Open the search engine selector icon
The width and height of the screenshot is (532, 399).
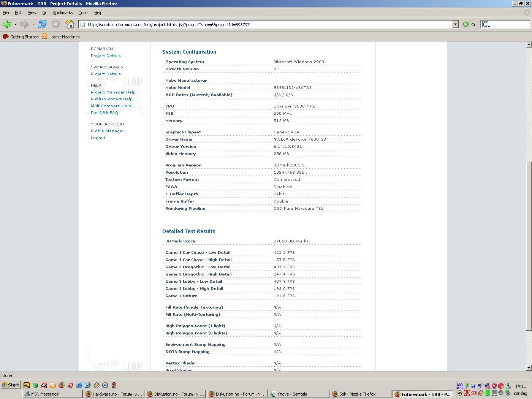tap(486, 24)
